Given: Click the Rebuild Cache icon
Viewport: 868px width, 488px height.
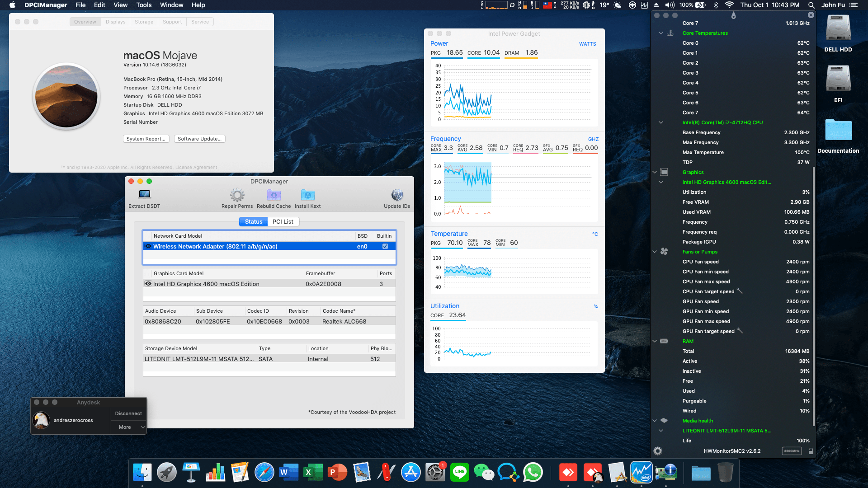Looking at the screenshot, I should 274,195.
